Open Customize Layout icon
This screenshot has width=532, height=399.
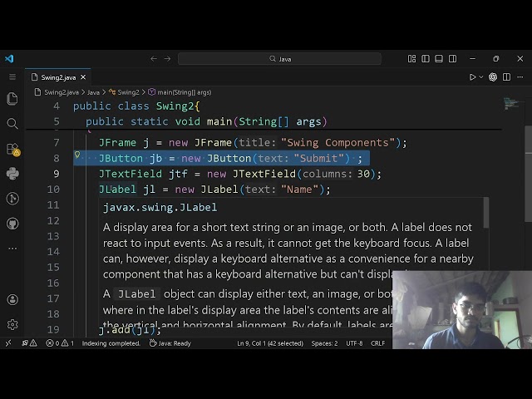[411, 59]
